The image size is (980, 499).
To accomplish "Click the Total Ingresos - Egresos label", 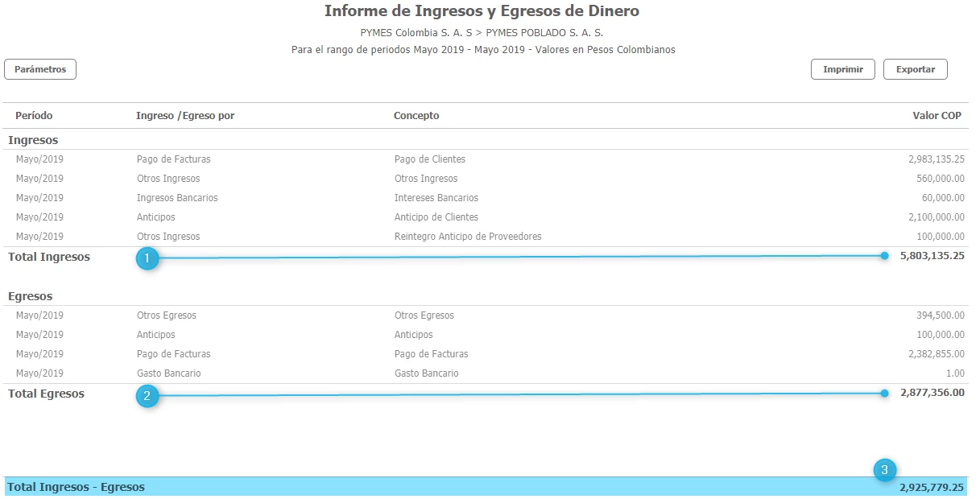I will coord(76,487).
